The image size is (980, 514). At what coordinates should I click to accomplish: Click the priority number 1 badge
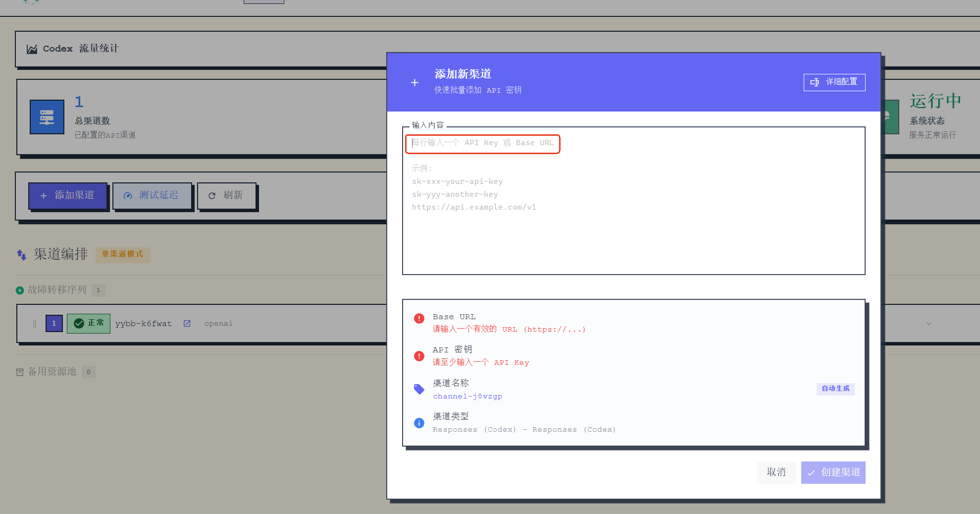click(x=54, y=323)
